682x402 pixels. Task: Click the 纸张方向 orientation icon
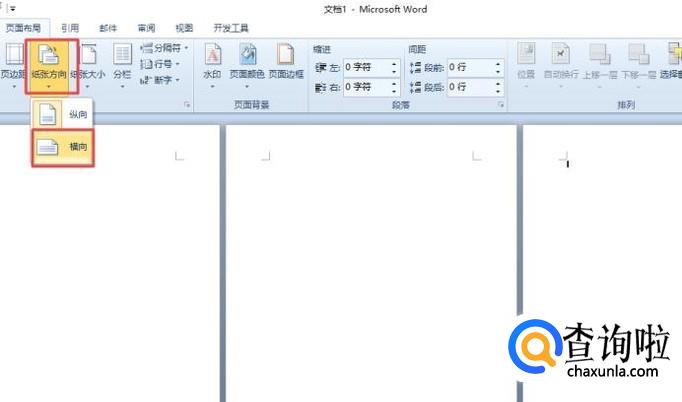[x=49, y=54]
